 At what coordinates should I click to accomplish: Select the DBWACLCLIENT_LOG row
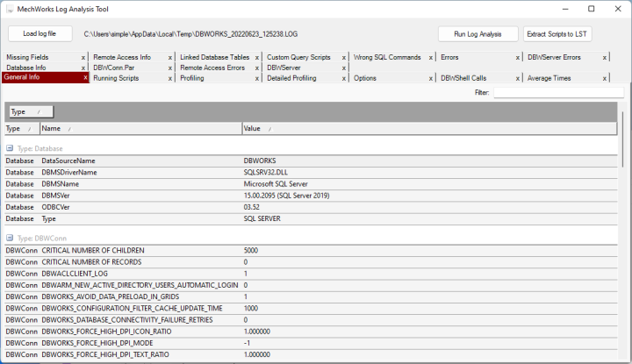(311, 274)
